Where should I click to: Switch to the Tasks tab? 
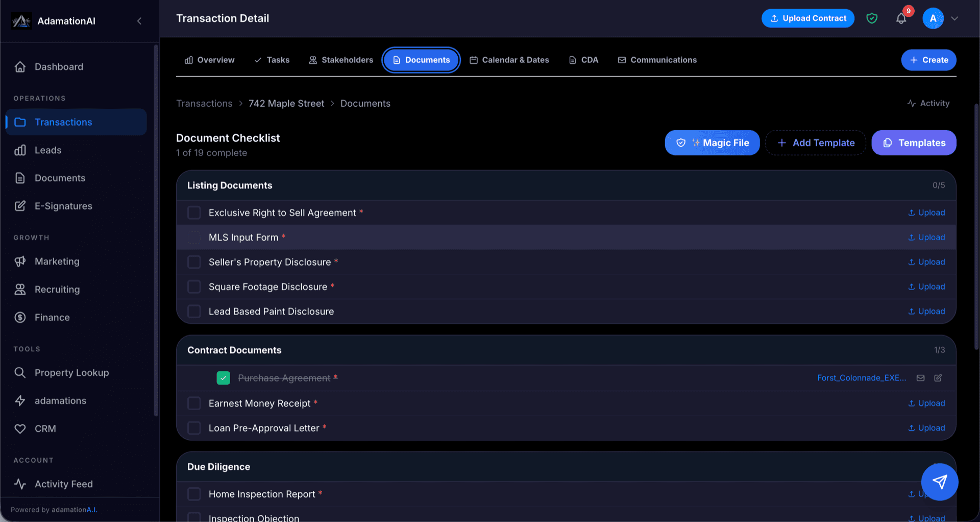click(x=272, y=60)
